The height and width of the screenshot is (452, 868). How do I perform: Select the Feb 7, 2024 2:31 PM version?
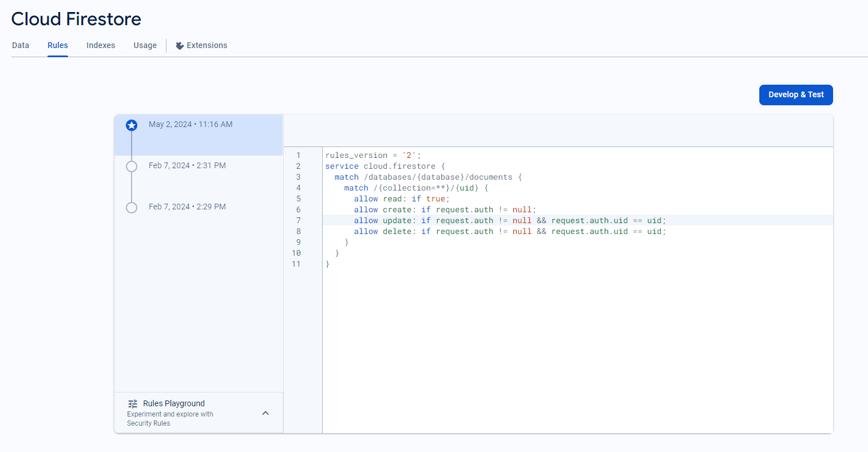[x=187, y=166]
